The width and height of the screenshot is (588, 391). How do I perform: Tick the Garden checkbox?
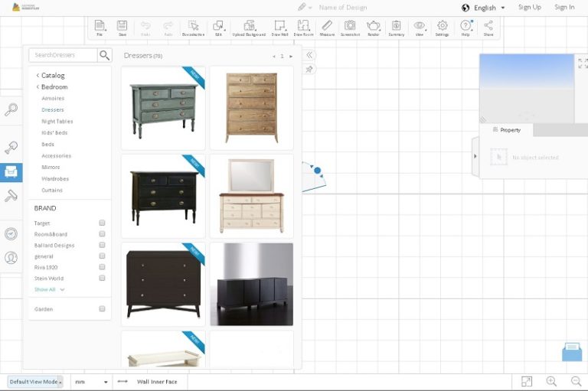(102, 309)
